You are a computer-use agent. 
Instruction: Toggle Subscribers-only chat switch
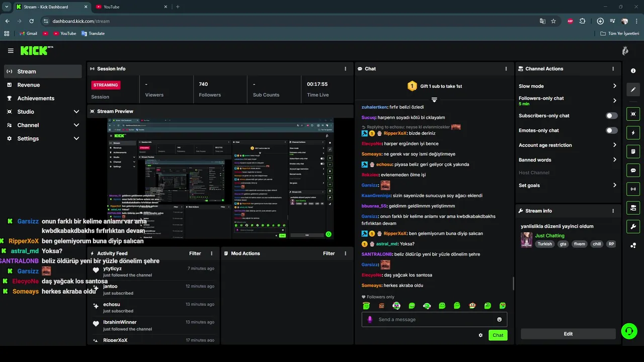point(611,116)
